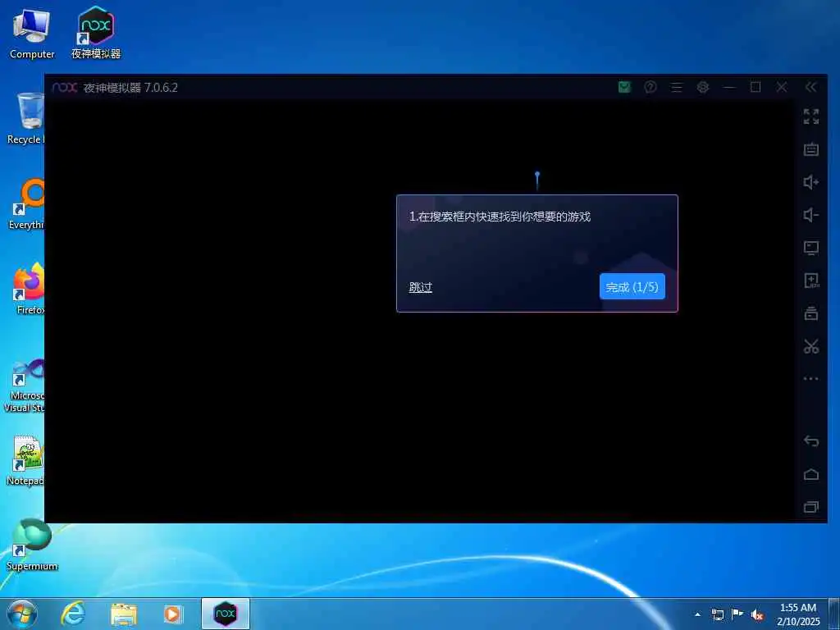Image resolution: width=840 pixels, height=630 pixels.
Task: Click the 夜神模拟器 7.0.6.2 title text
Action: [130, 87]
